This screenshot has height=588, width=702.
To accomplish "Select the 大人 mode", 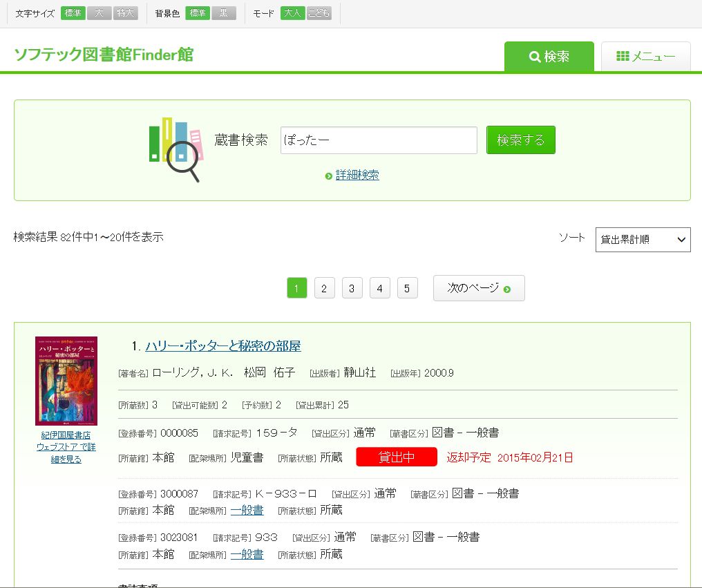I will pos(292,13).
